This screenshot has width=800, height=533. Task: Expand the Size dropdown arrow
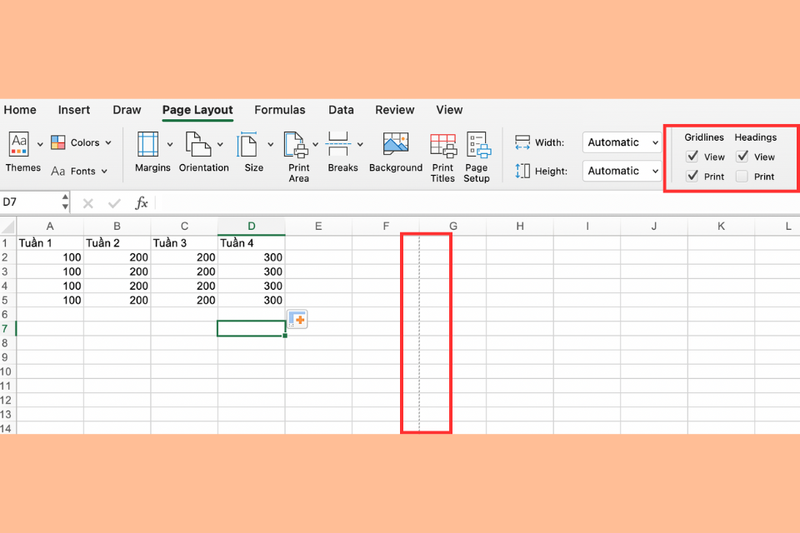click(x=270, y=144)
